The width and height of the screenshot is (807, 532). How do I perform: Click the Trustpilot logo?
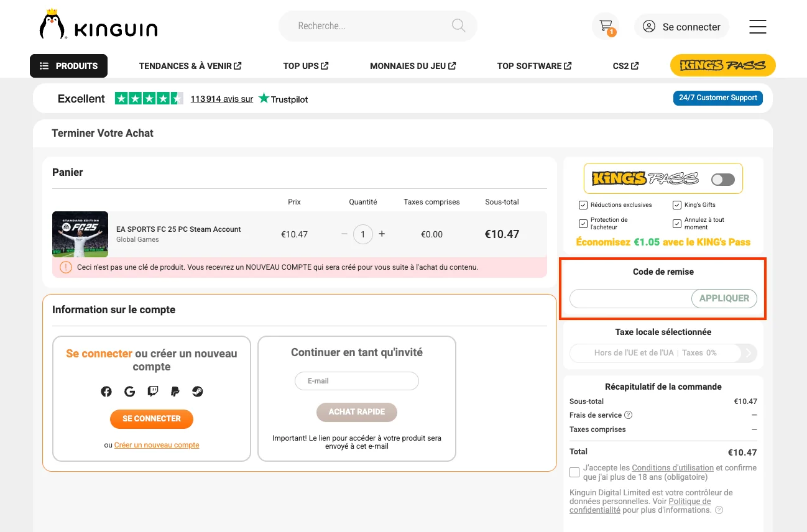tap(284, 99)
